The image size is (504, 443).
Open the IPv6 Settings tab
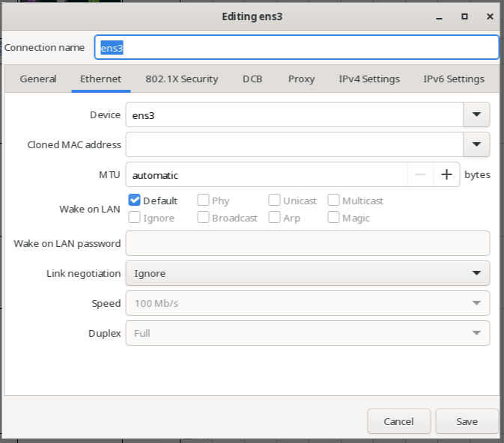pos(453,79)
